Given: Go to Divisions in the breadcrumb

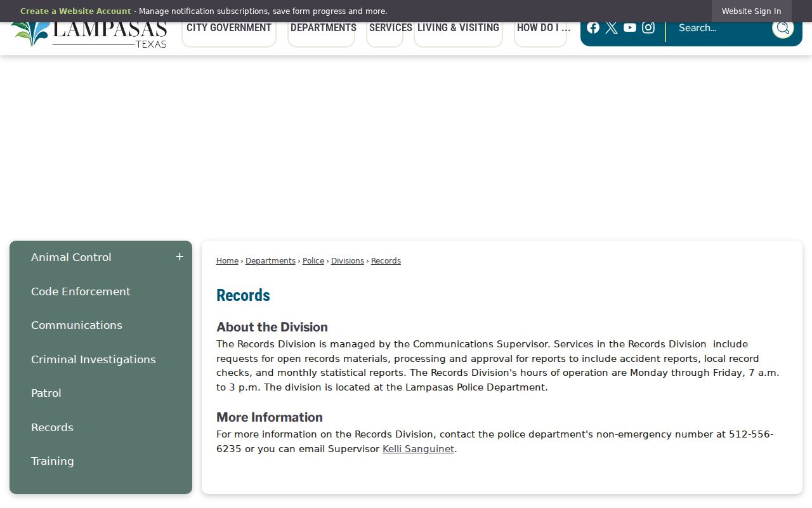Looking at the screenshot, I should tap(348, 261).
